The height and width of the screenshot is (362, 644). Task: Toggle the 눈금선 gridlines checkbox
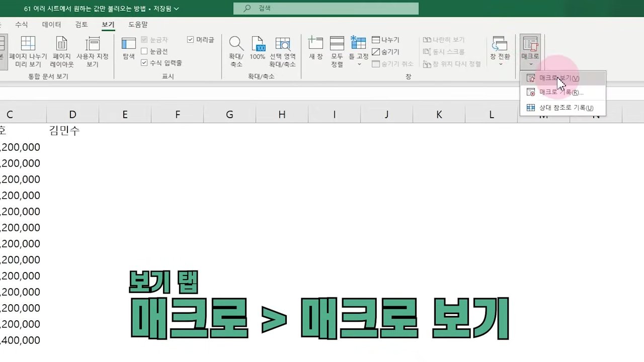144,51
